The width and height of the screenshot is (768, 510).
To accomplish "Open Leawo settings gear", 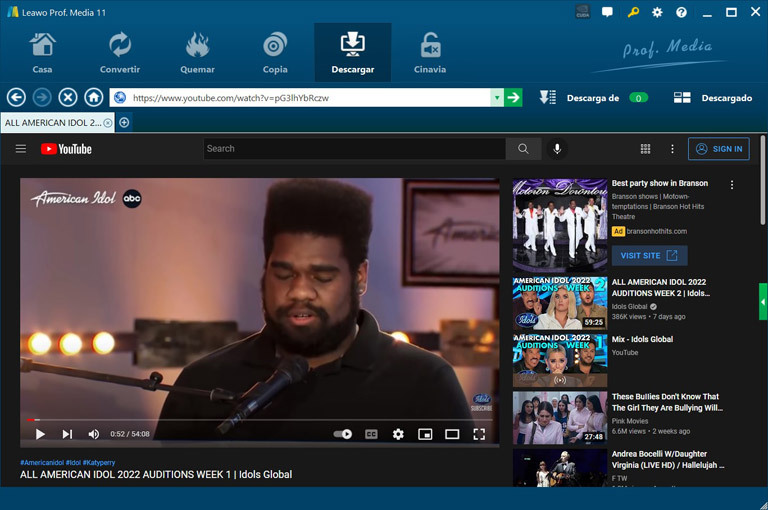I will [x=657, y=12].
